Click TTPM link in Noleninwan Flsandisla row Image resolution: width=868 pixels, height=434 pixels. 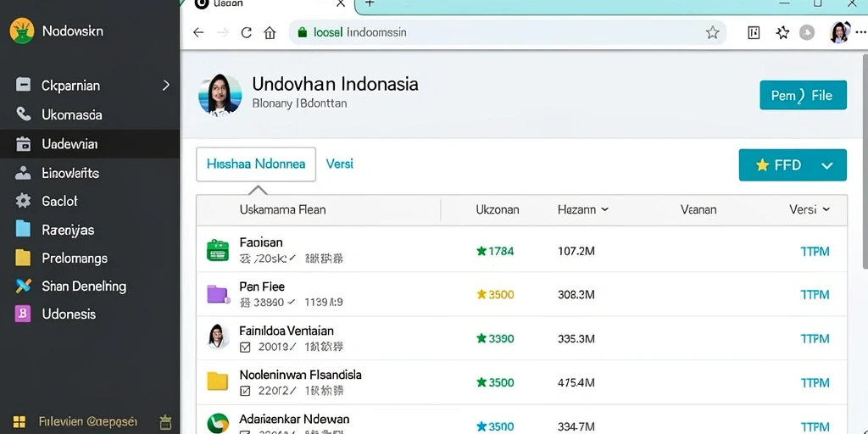tap(815, 382)
